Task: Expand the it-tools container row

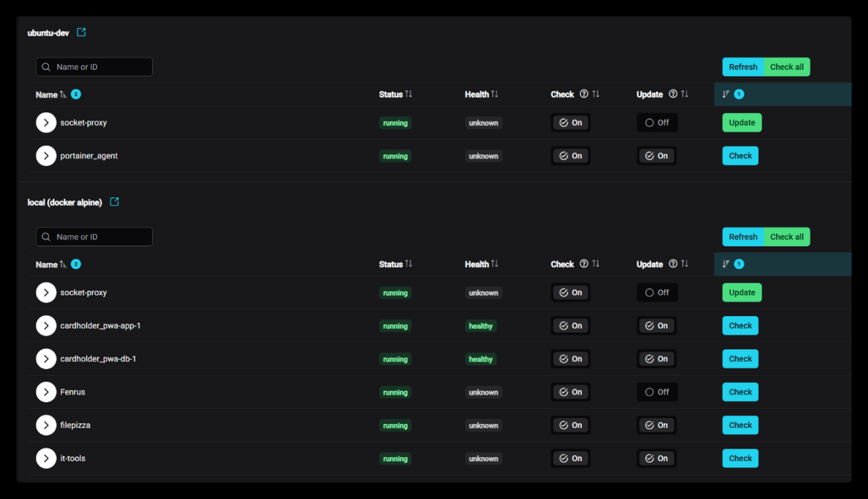Action: [x=46, y=458]
